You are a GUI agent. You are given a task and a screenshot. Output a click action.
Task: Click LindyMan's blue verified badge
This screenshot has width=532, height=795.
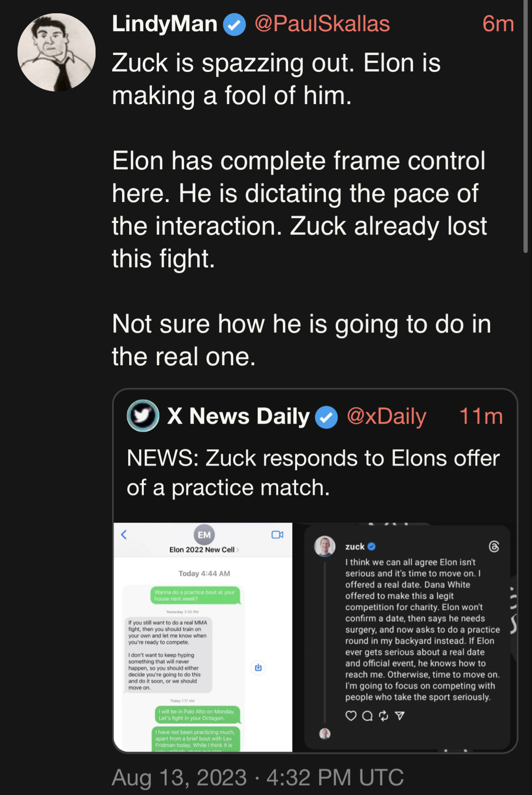(234, 25)
